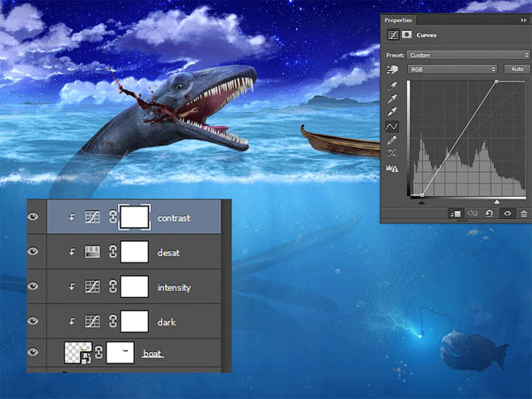Toggle the boat layer mask link
The height and width of the screenshot is (399, 532).
coord(98,352)
